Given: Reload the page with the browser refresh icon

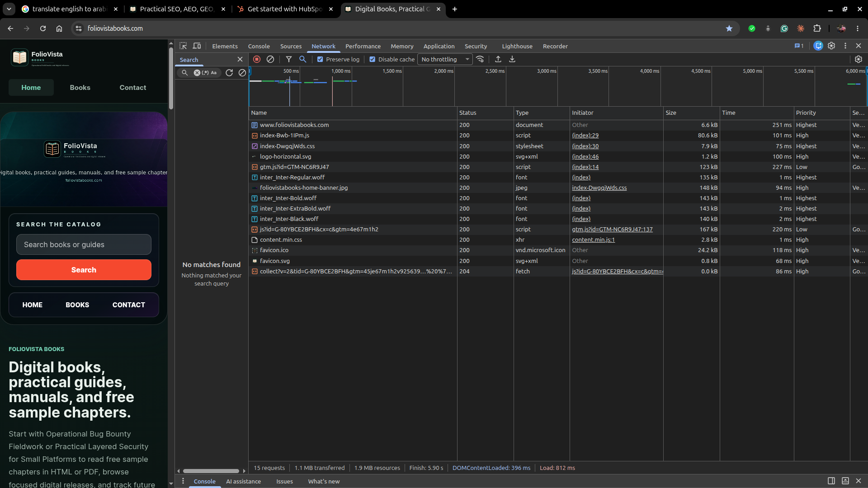Looking at the screenshot, I should coord(43,28).
